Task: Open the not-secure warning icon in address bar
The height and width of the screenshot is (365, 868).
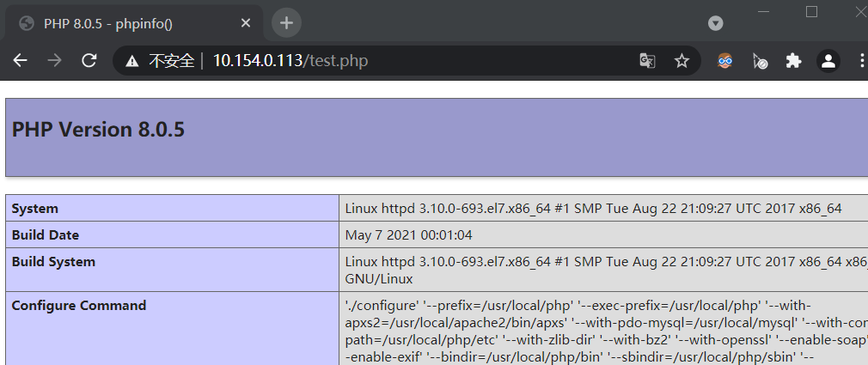Action: click(131, 61)
